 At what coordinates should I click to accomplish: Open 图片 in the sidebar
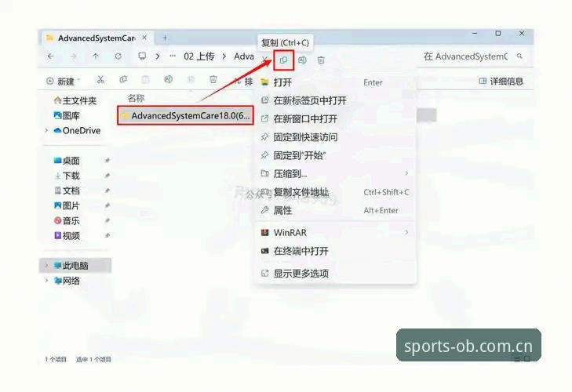click(67, 205)
